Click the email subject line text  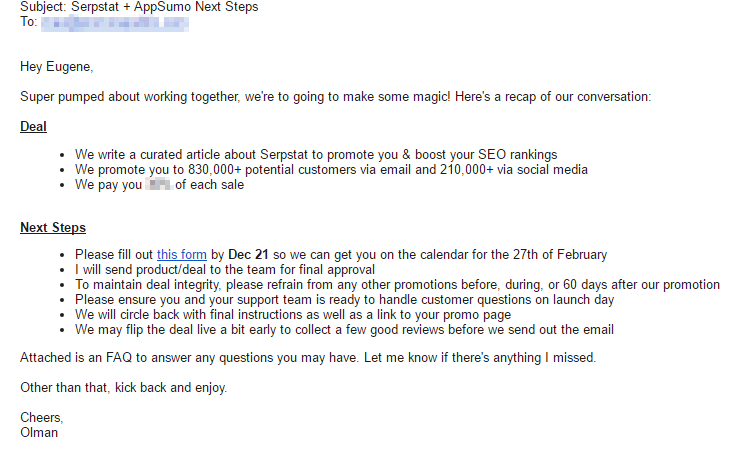click(x=139, y=7)
